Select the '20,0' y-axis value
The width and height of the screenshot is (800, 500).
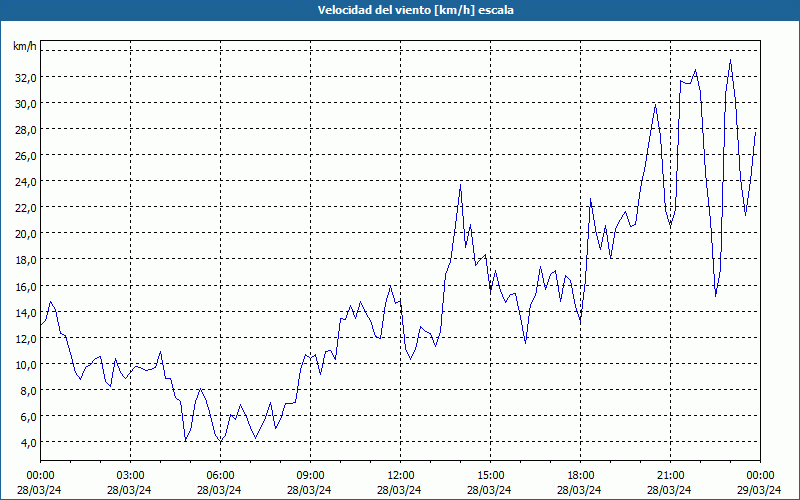tap(24, 234)
